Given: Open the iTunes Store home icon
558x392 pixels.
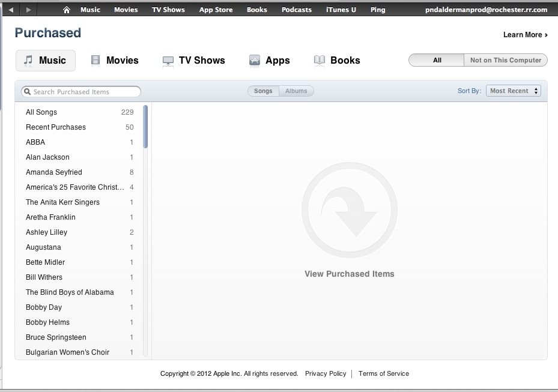Looking at the screenshot, I should coord(67,10).
